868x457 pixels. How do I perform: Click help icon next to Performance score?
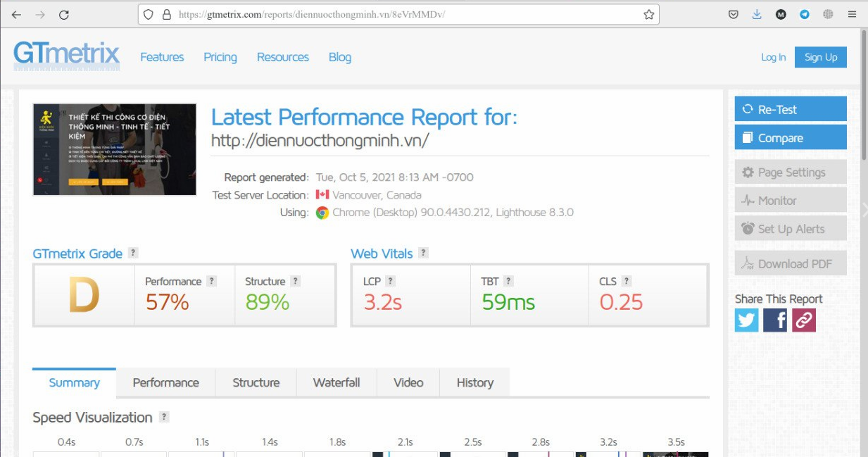point(211,280)
